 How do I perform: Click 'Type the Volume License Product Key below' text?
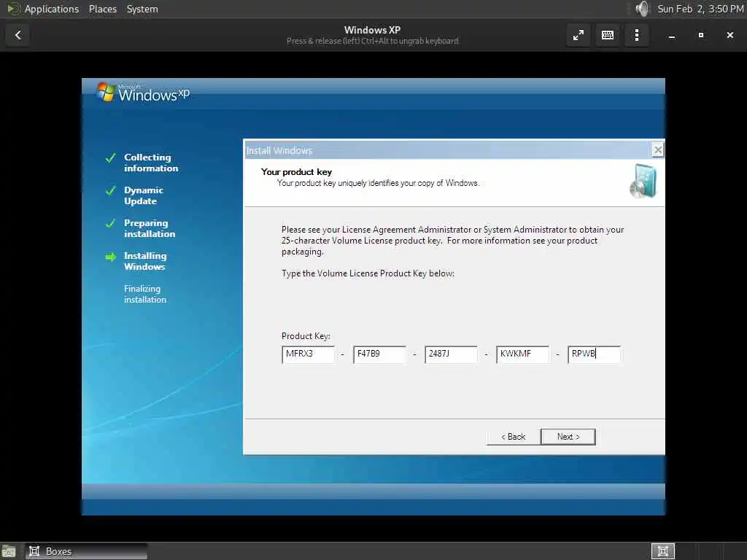pos(368,273)
